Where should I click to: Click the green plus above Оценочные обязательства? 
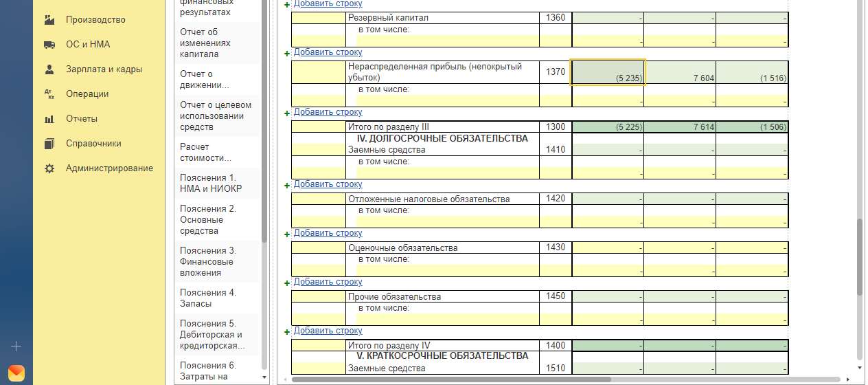pos(287,234)
